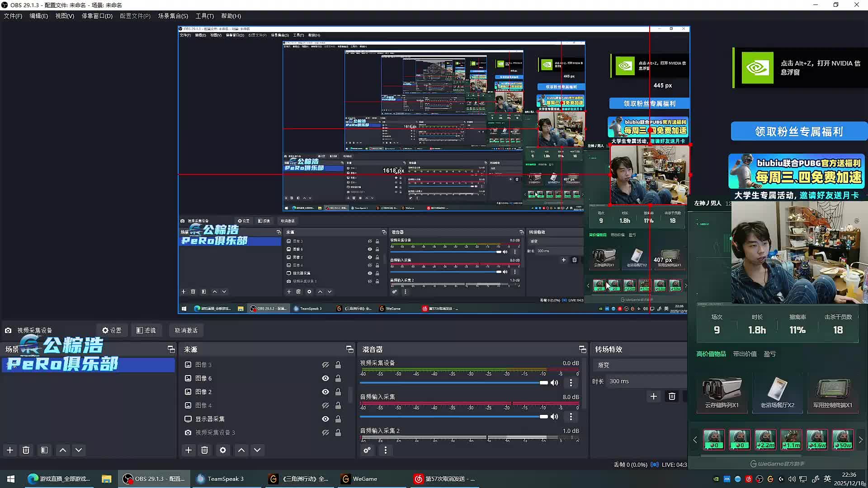This screenshot has height=488, width=868.
Task: Open scene filters icon in 场景 panel
Action: 44,450
